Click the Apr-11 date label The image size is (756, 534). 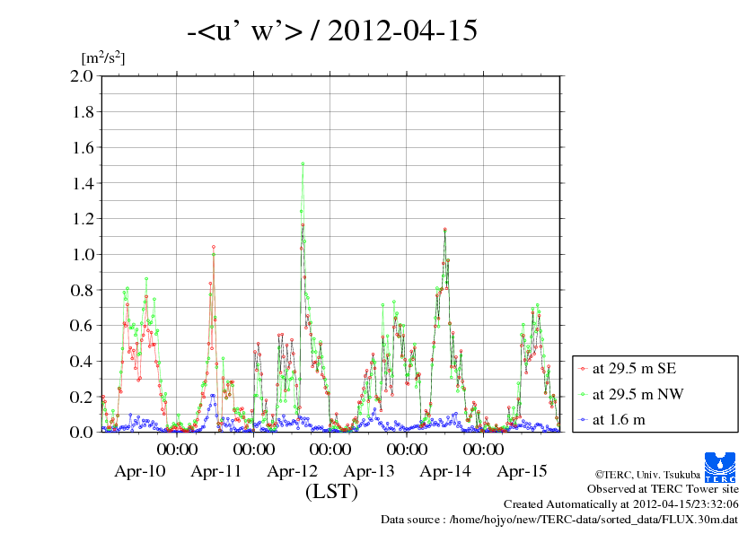tap(216, 471)
